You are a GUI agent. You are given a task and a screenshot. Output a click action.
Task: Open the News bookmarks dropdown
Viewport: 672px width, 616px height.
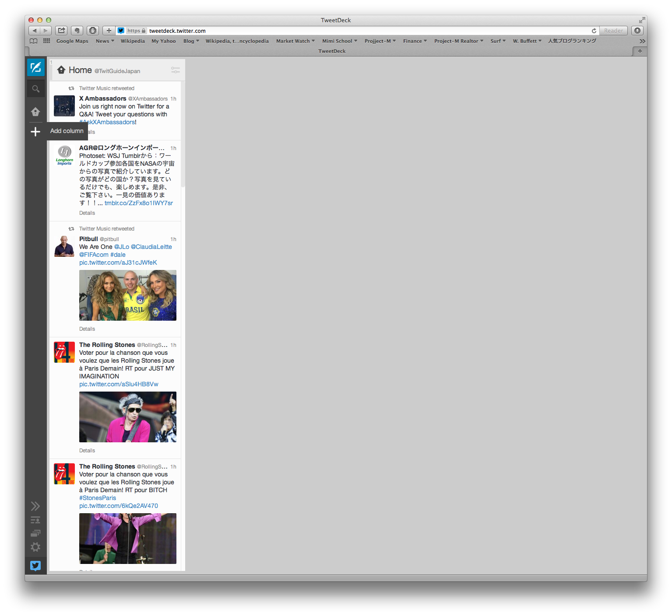click(x=105, y=41)
